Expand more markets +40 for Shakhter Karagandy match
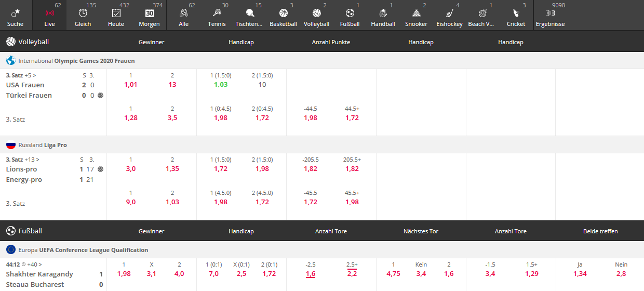The width and height of the screenshot is (644, 291). click(x=35, y=264)
